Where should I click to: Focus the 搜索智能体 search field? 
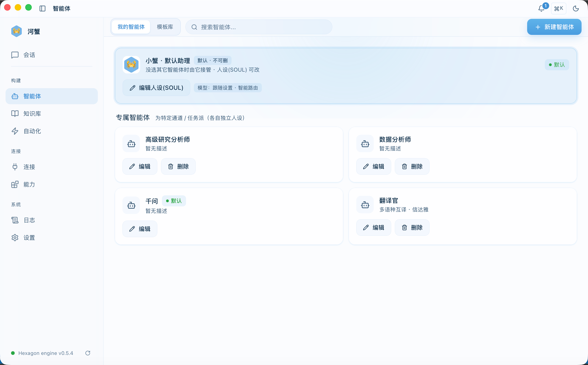259,27
